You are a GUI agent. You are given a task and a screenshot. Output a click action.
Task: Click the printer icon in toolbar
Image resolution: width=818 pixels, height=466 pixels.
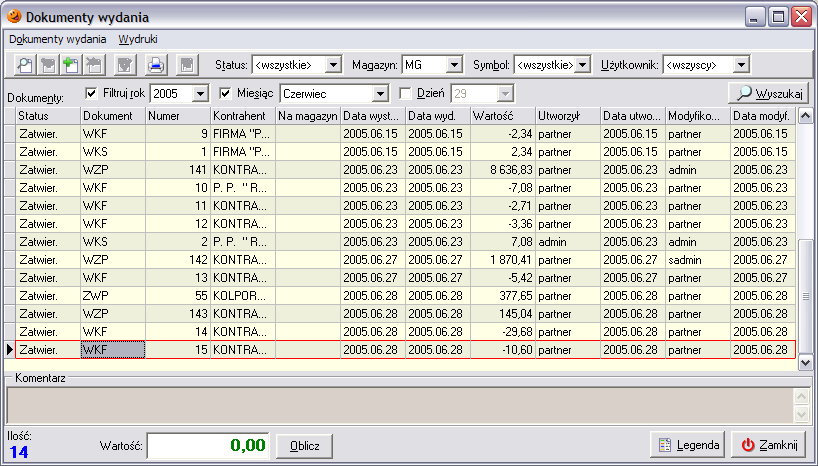155,65
